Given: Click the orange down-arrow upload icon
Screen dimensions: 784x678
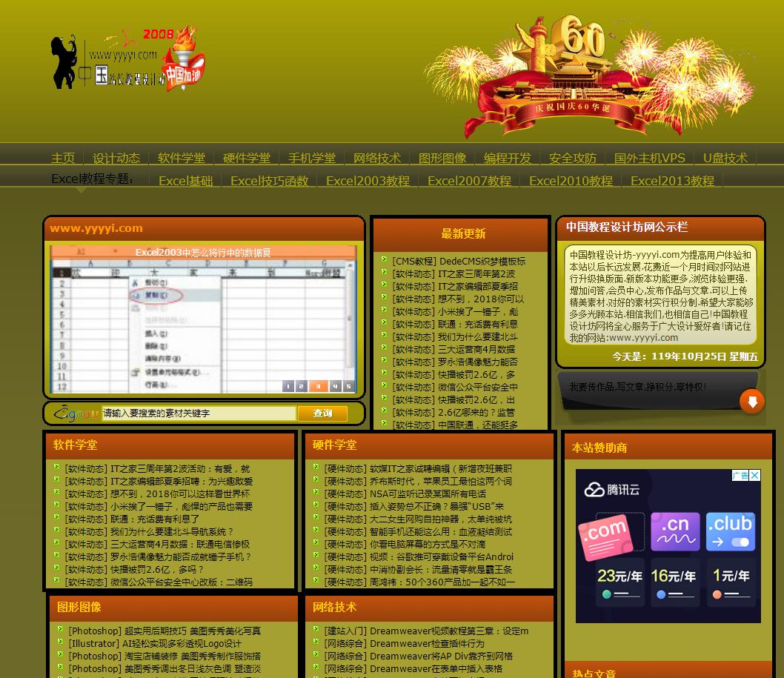Looking at the screenshot, I should (751, 402).
